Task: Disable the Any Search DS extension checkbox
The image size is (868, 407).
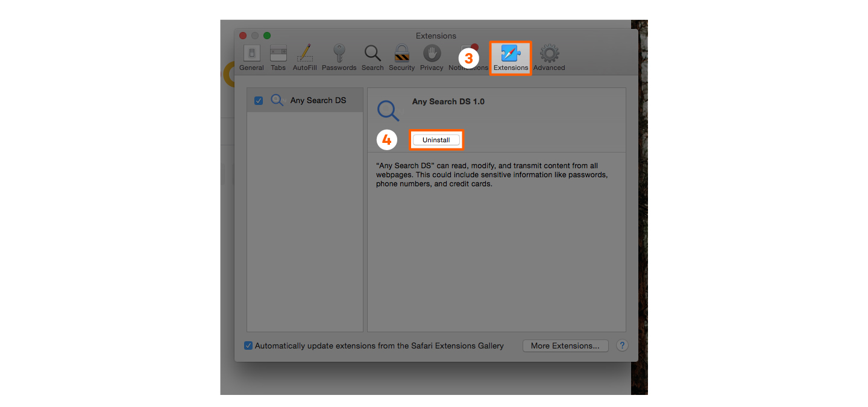Action: (x=259, y=101)
